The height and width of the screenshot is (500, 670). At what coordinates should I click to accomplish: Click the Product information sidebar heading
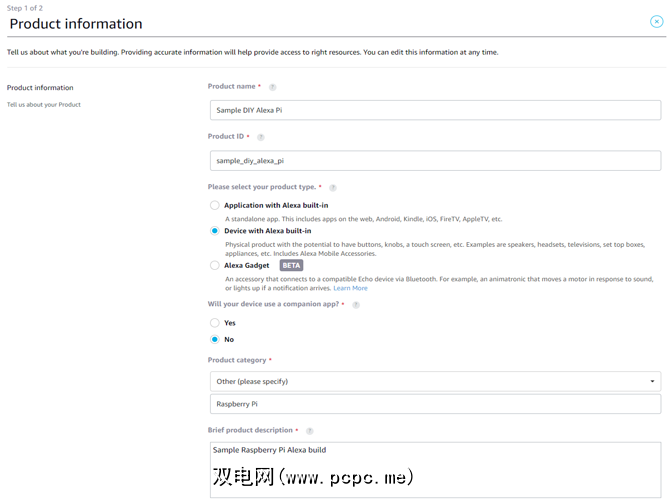(x=40, y=88)
